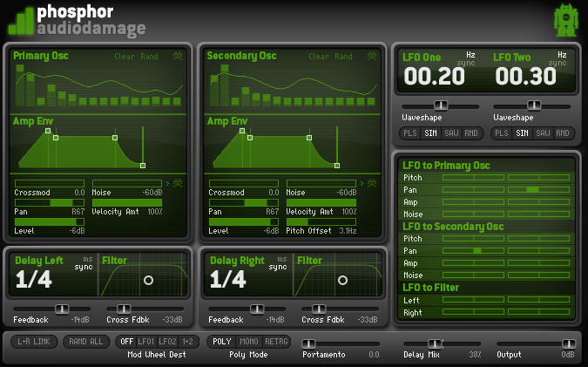Click the invader icon above Primary Osc Noise
Viewport: 588px width, 367px height.
(x=179, y=182)
